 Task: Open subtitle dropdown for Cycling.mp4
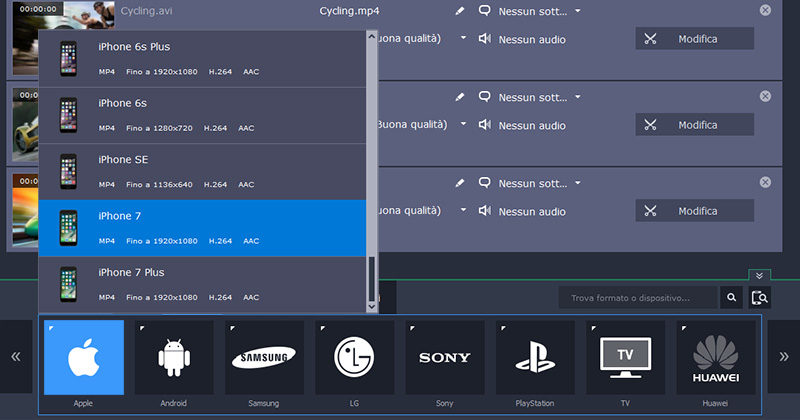coord(578,11)
